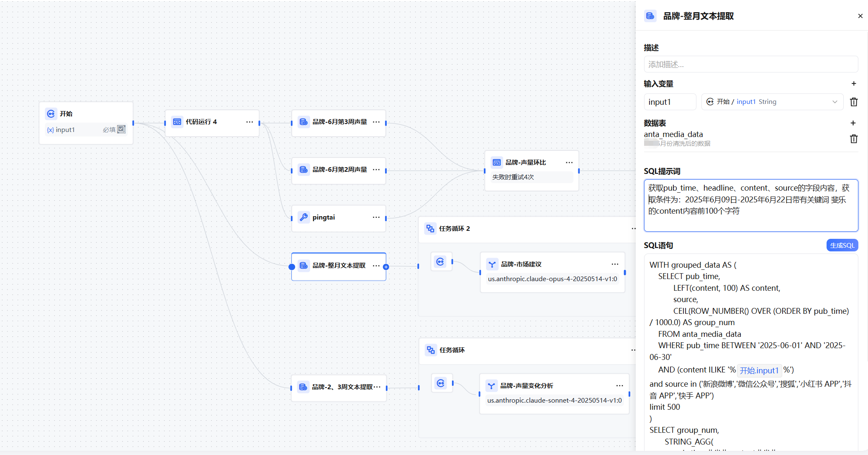Close the 品牌-整月文本提取 panel

pyautogui.click(x=860, y=16)
